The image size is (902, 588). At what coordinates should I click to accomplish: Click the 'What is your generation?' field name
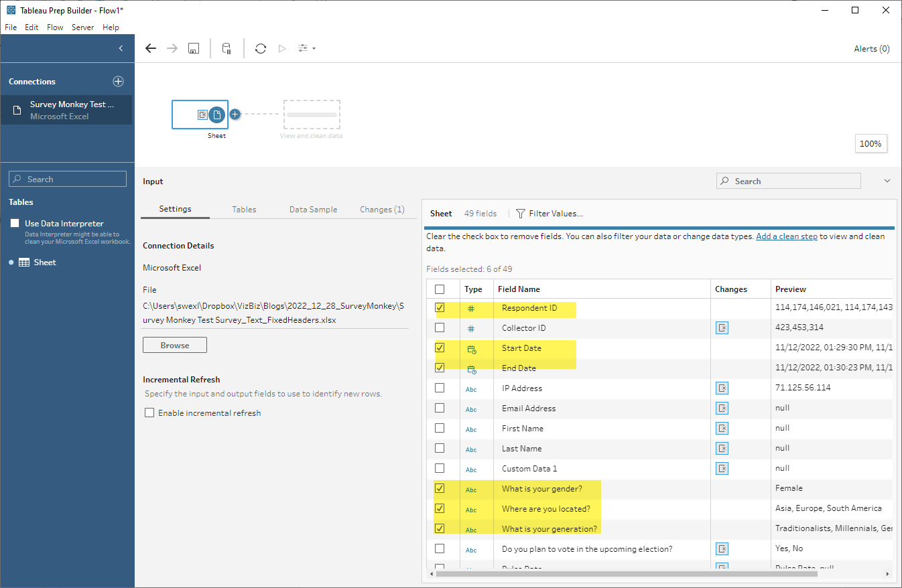550,528
